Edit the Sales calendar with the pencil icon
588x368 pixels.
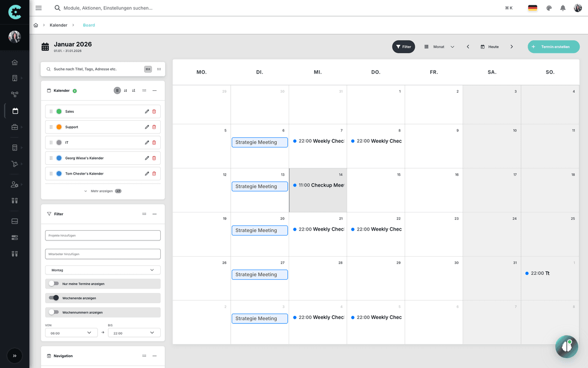click(x=146, y=111)
